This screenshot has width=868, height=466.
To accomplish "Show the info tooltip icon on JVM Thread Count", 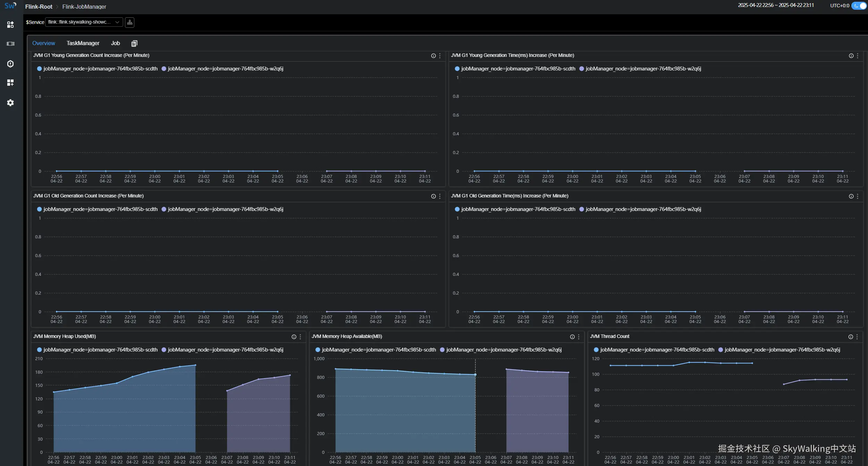I will pos(850,337).
